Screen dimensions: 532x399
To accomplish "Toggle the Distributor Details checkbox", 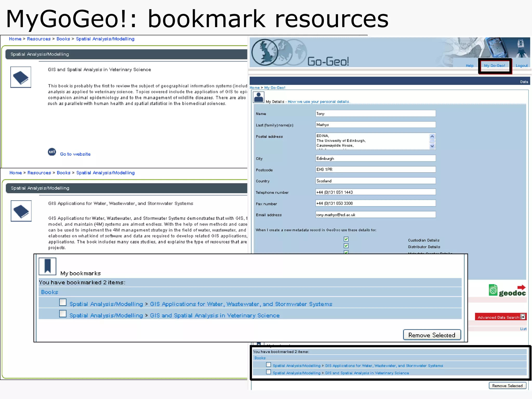I will click(x=346, y=246).
